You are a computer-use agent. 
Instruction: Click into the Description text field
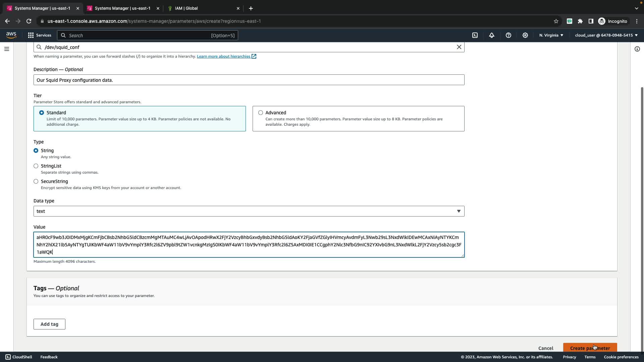tap(249, 80)
